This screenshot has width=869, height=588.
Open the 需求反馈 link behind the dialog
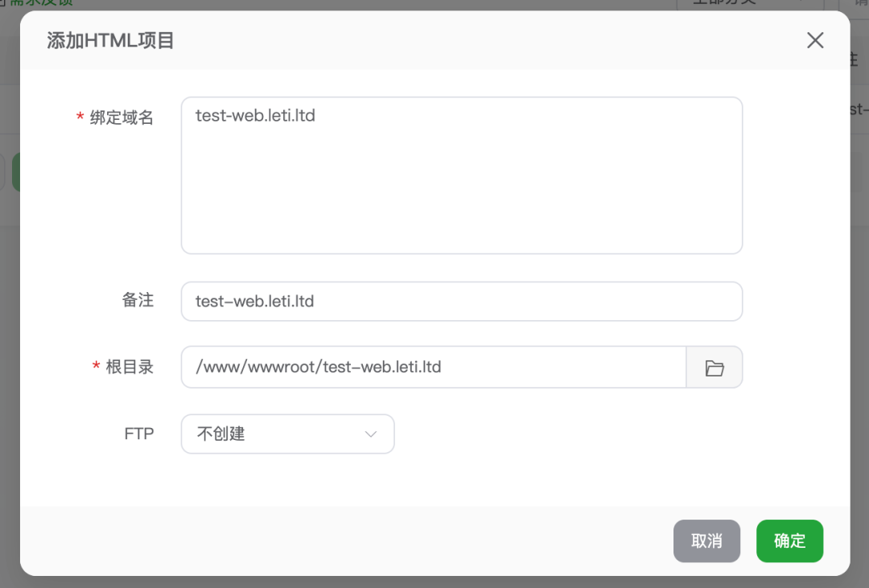coord(40,3)
